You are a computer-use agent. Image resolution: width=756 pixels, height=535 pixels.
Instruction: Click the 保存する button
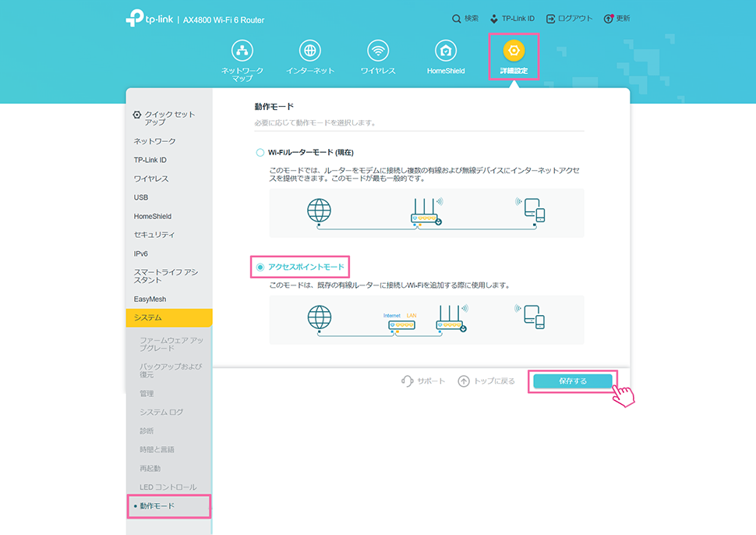(573, 381)
